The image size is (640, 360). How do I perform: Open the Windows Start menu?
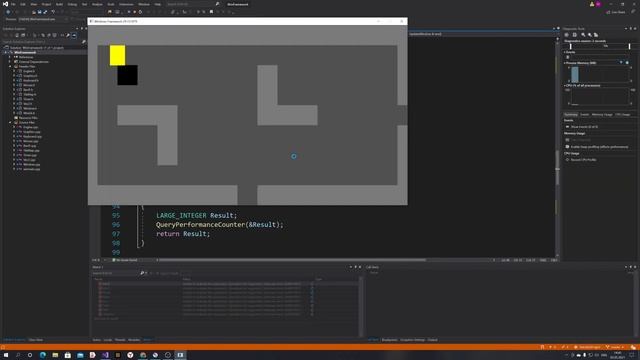tap(6, 355)
